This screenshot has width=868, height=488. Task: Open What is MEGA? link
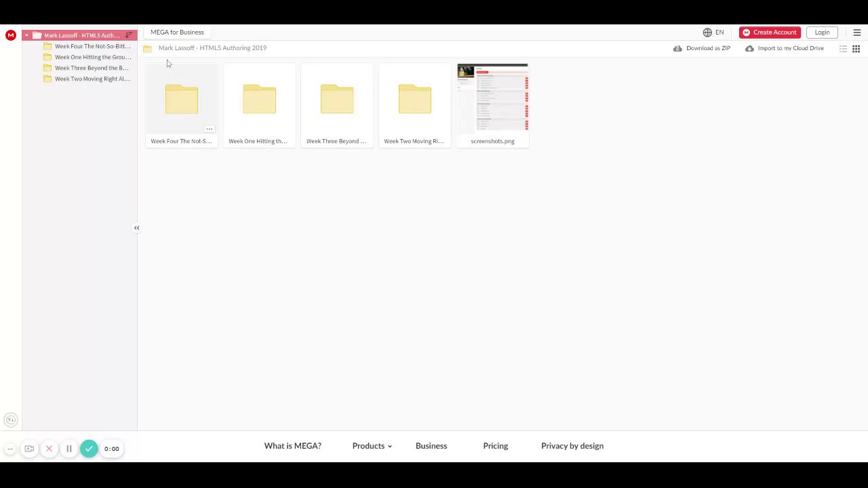click(293, 446)
